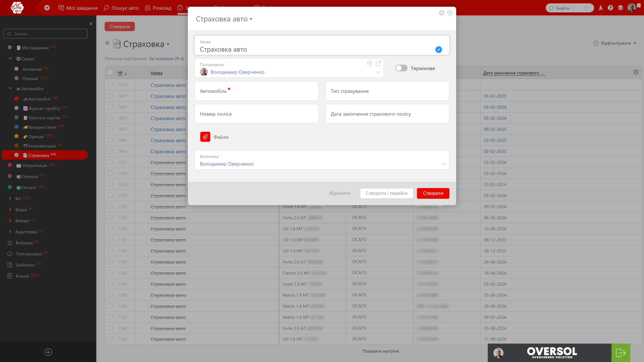
Task: Open the Страховка page title dropdown
Action: 168,44
